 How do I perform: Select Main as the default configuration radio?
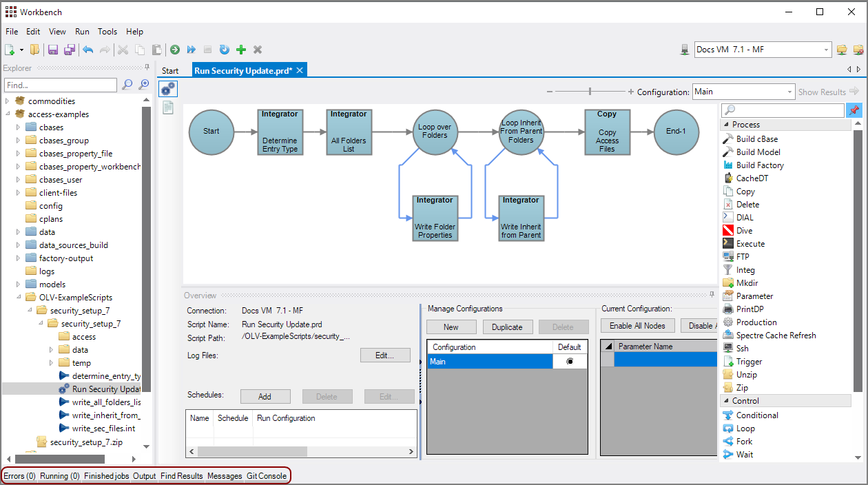[570, 362]
